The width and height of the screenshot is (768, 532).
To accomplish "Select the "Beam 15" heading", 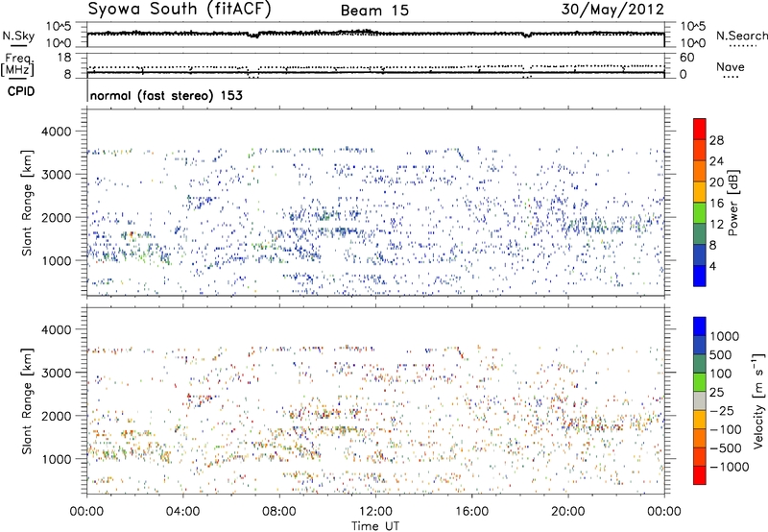I will coord(374,11).
